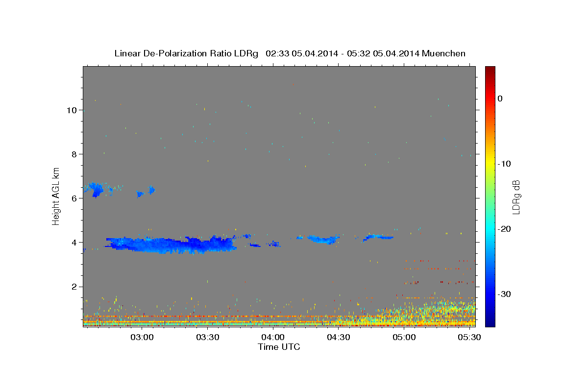Click the colorbar value -20
588x392 pixels.
click(x=503, y=229)
